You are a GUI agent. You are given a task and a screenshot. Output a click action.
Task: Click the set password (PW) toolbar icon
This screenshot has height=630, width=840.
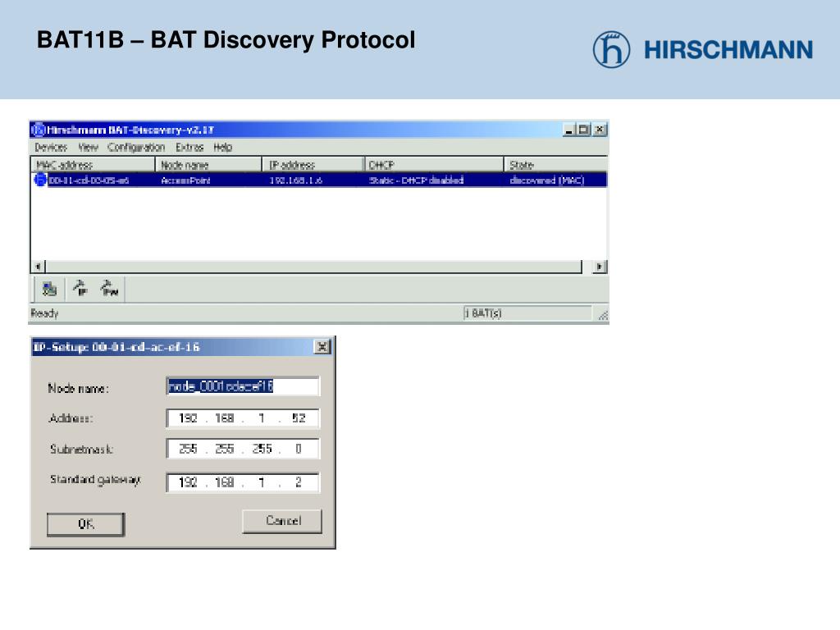pyautogui.click(x=109, y=288)
